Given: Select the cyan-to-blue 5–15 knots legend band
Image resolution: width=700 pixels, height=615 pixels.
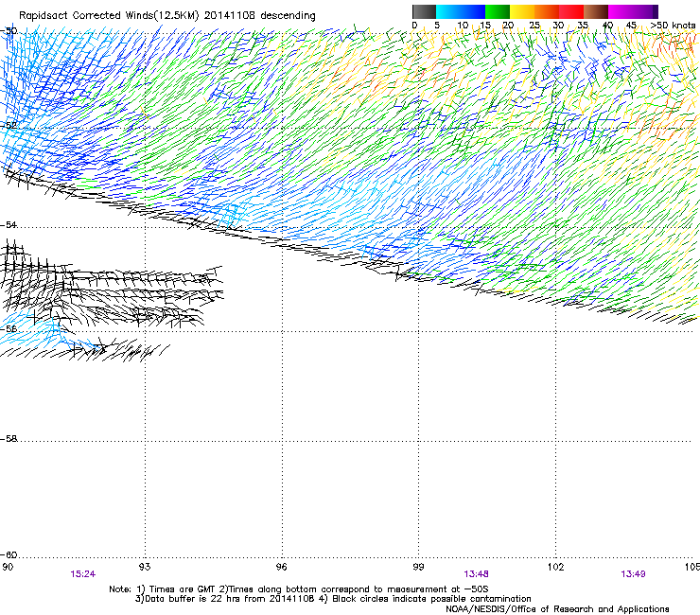Looking at the screenshot, I should (x=461, y=11).
